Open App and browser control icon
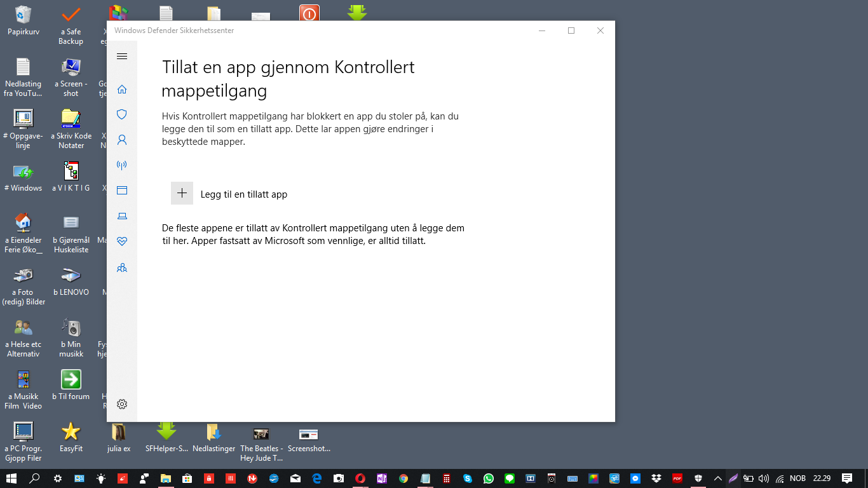 122,191
